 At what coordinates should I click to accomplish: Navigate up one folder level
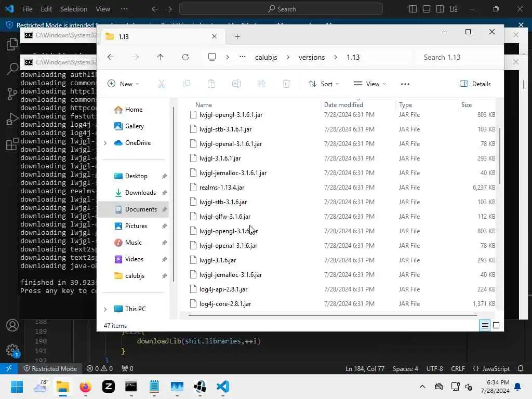[160, 57]
